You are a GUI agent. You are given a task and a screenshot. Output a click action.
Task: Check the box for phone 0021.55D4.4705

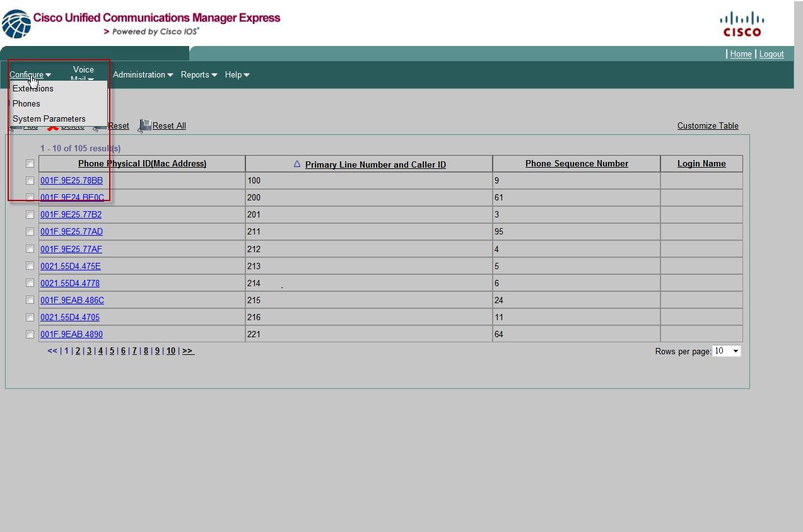coord(30,318)
